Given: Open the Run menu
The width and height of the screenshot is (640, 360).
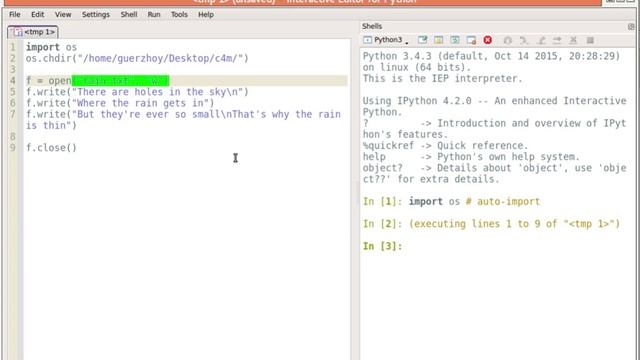Looking at the screenshot, I should point(154,15).
